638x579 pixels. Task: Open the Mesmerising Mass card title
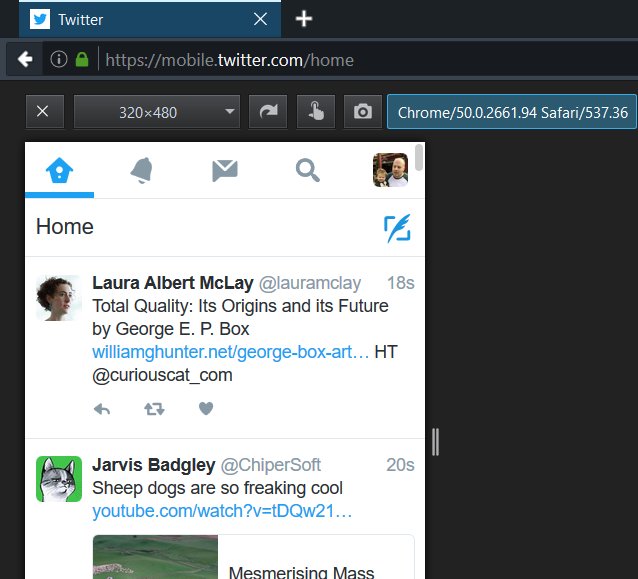(x=301, y=572)
